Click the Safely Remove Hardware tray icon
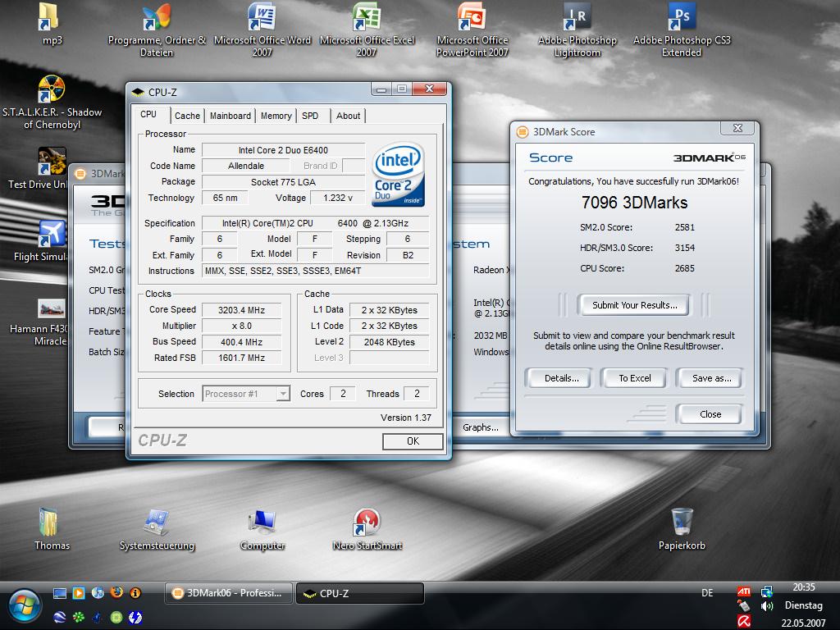 click(743, 606)
